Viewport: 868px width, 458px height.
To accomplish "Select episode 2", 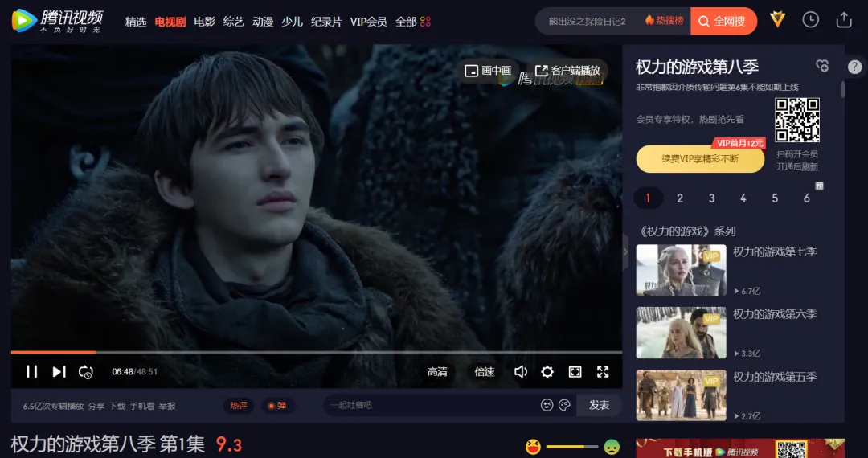I will click(x=680, y=198).
